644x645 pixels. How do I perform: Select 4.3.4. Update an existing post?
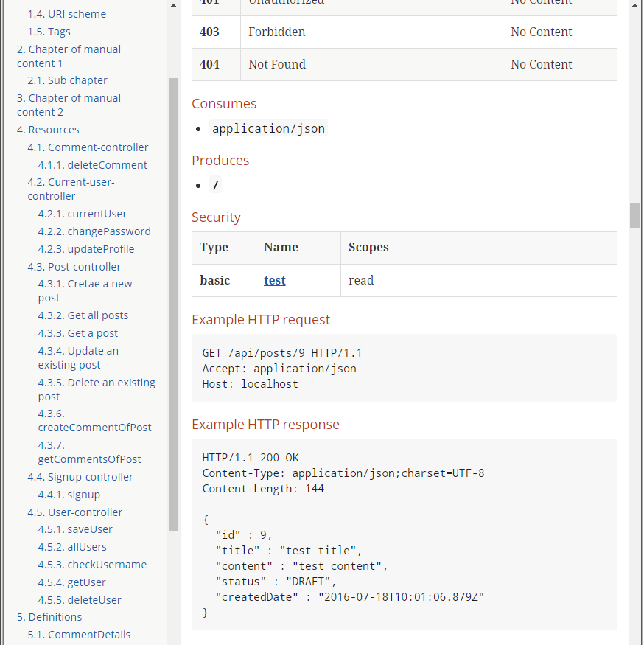(78, 358)
